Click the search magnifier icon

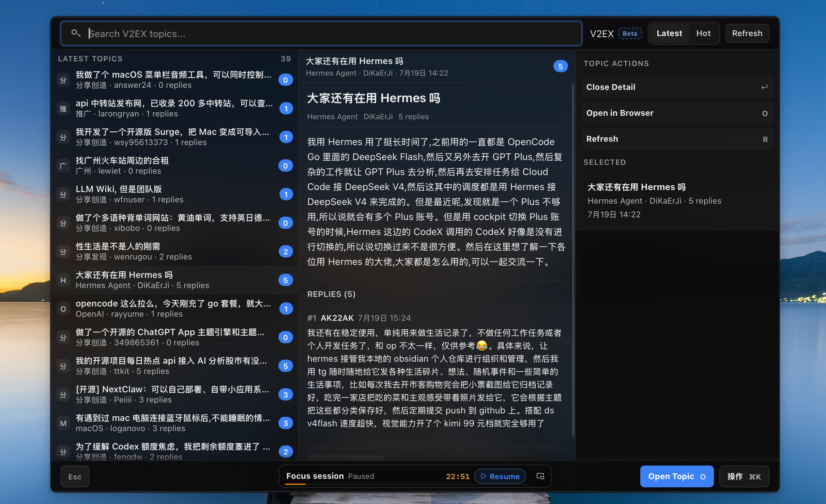(x=76, y=33)
